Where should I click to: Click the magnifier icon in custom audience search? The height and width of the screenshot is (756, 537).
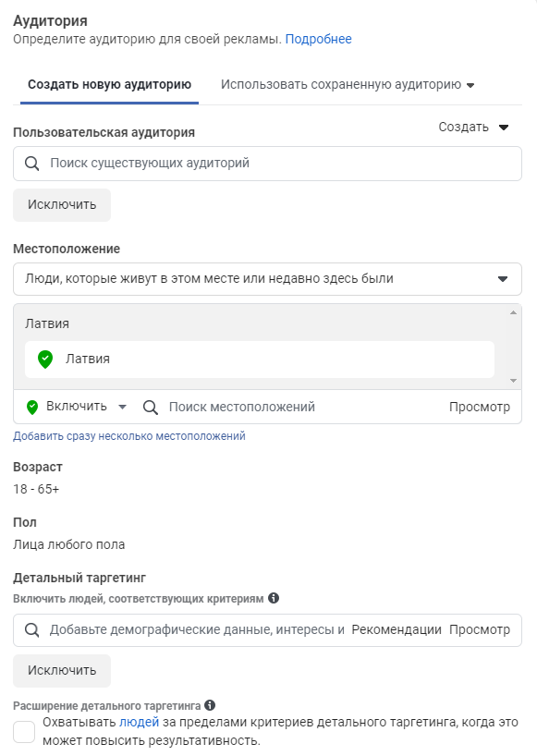(31, 164)
